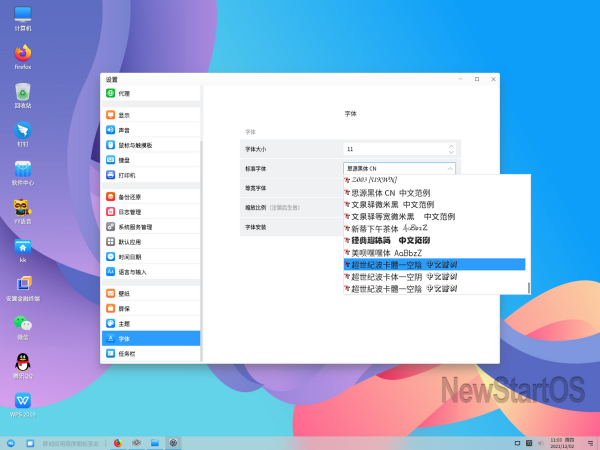Choose 新蒂下午茶体 from the font list
The height and width of the screenshot is (450, 600).
click(434, 228)
